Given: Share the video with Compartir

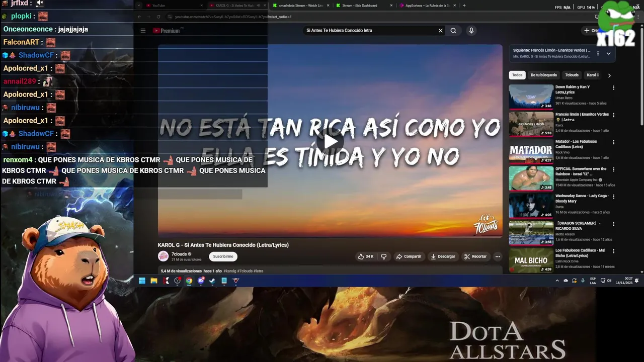Looking at the screenshot, I should 409,256.
